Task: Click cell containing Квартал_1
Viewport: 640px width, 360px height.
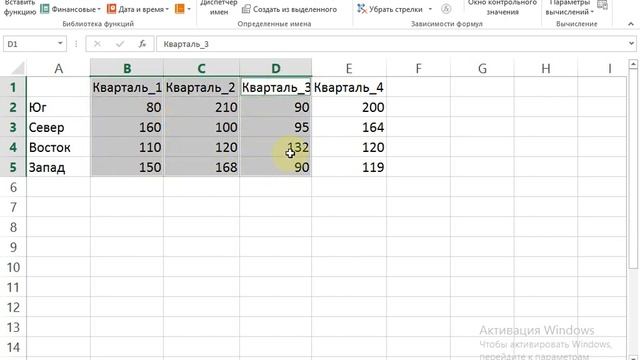Action: tap(127, 87)
